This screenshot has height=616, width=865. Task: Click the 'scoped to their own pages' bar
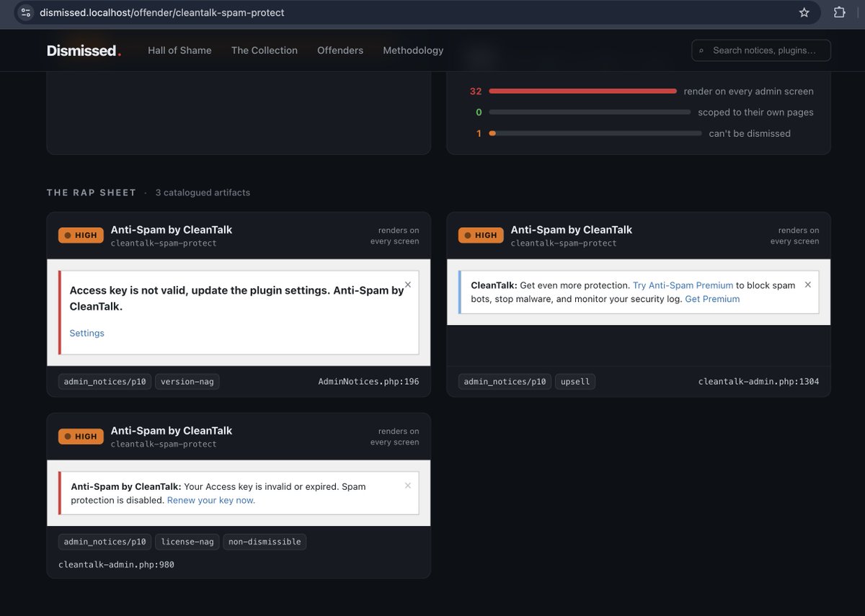point(590,112)
